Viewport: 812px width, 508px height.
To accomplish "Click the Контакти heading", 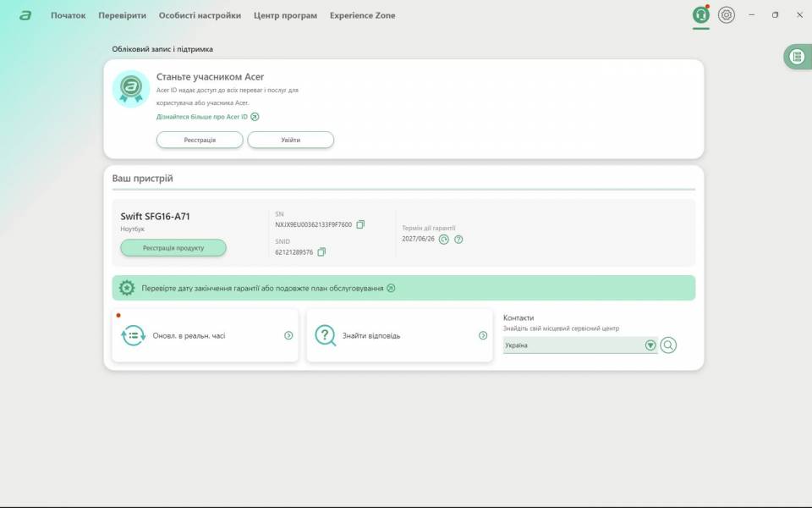I will (518, 317).
